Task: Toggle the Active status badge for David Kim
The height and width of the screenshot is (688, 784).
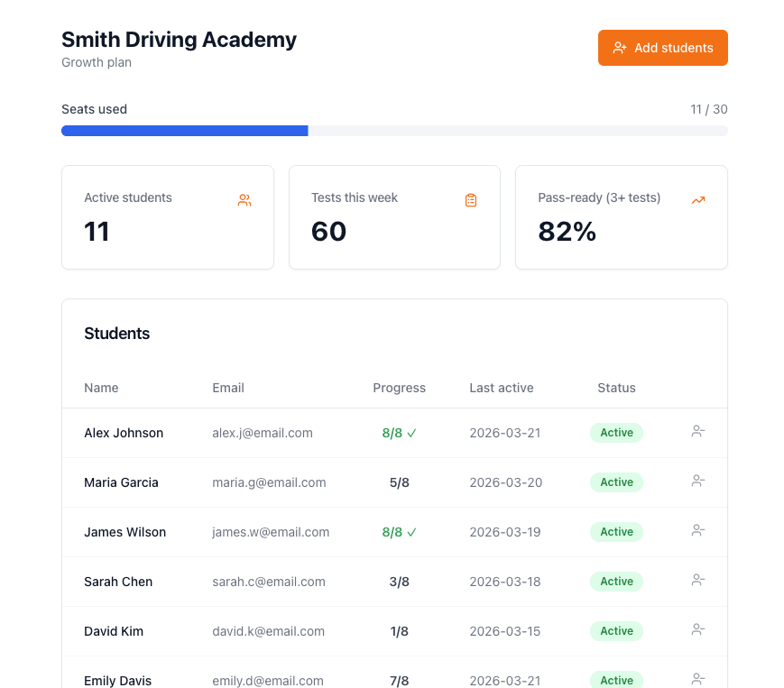Action: click(616, 630)
